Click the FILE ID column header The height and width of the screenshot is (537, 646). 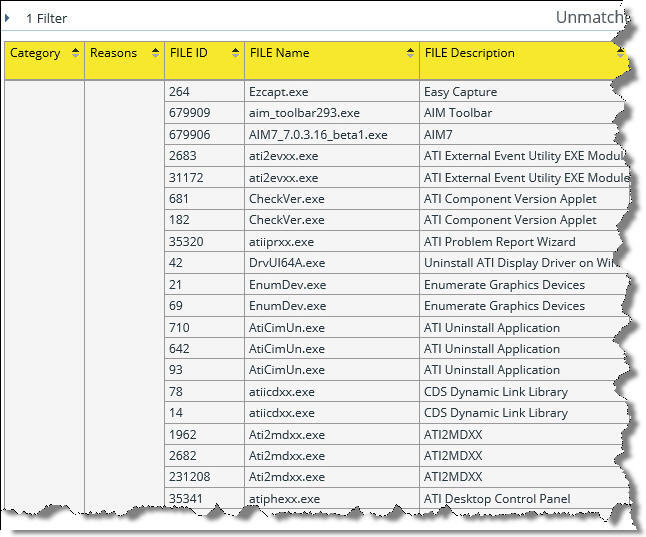204,60
